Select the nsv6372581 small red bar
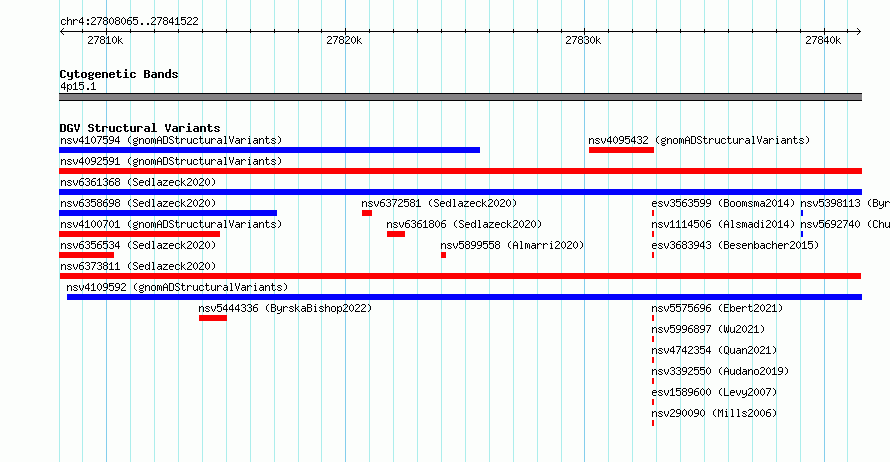 click(367, 213)
